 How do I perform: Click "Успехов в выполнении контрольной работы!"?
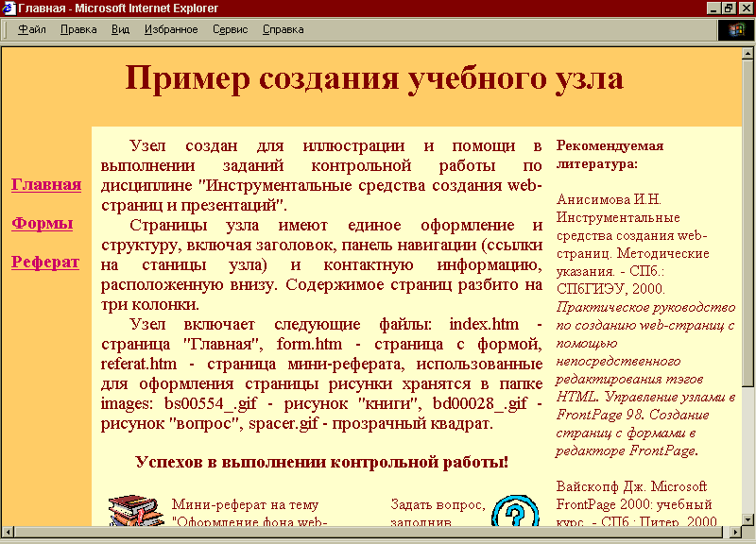coord(321,462)
